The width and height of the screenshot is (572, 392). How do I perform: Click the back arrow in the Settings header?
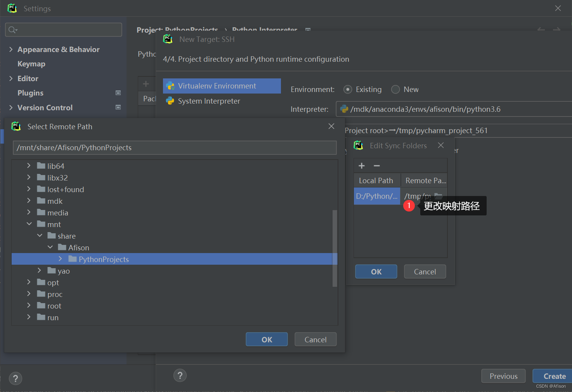click(x=541, y=29)
